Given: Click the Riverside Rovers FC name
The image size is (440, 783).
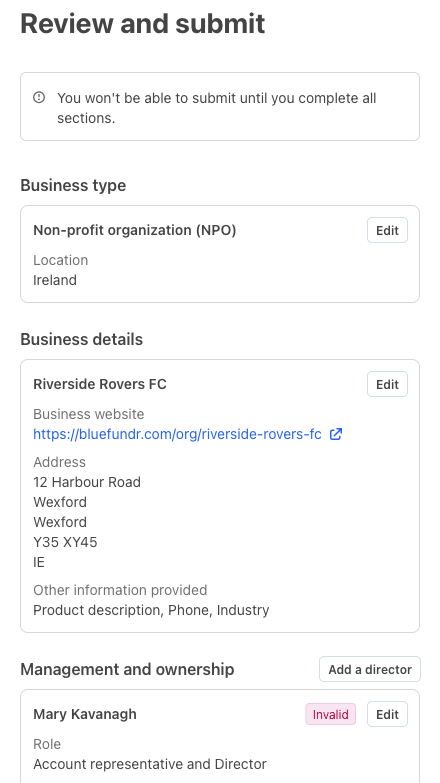Looking at the screenshot, I should tap(100, 384).
